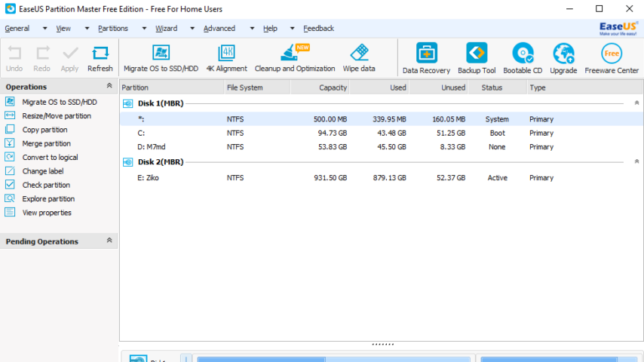The width and height of the screenshot is (644, 362).
Task: Select the D: M7md partition row
Action: (381, 147)
